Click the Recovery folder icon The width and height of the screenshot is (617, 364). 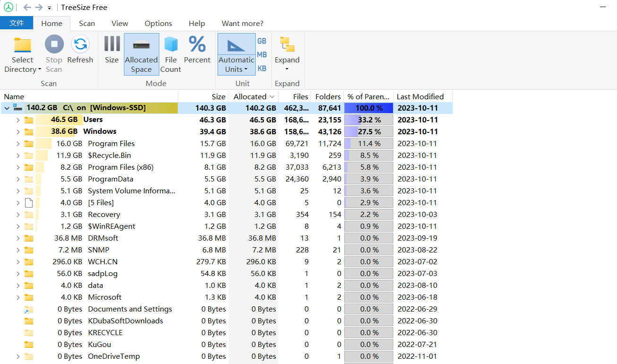(29, 215)
